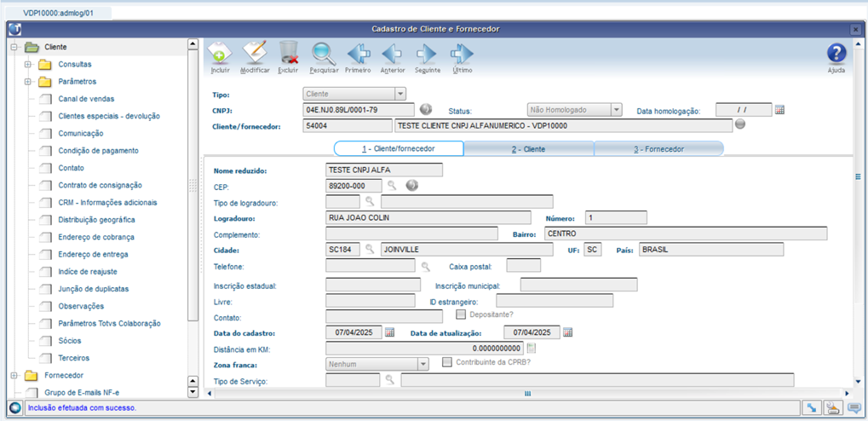Image resolution: width=868 pixels, height=421 pixels.
Task: Switch to 1 - Cliente/fornecedor tab
Action: click(x=399, y=149)
